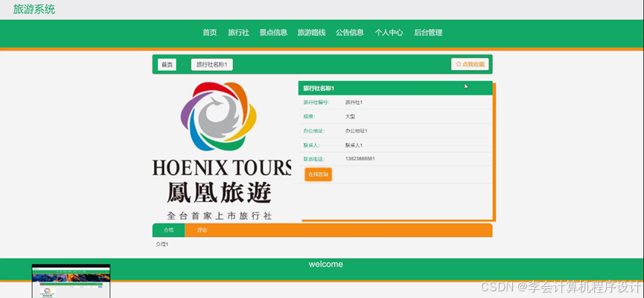Open the 景点信息 navigation menu item
644x298 pixels.
(273, 33)
